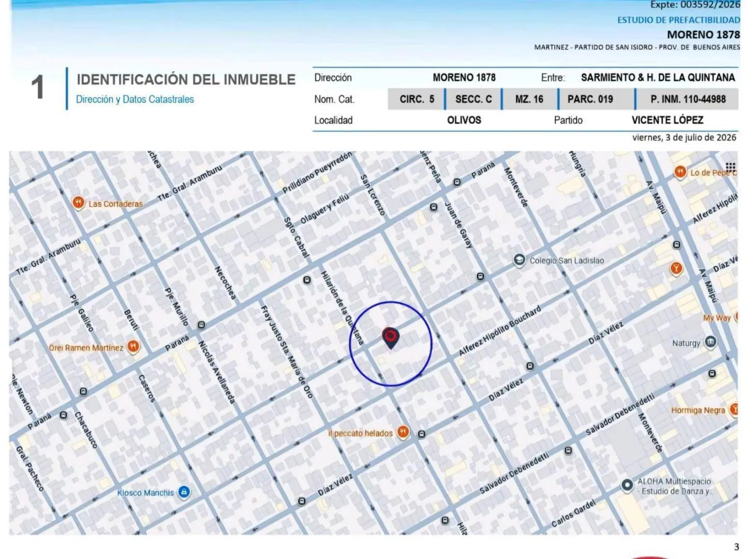
Task: Click the ALOHA Multiespacio location pin icon
Action: pyautogui.click(x=627, y=486)
